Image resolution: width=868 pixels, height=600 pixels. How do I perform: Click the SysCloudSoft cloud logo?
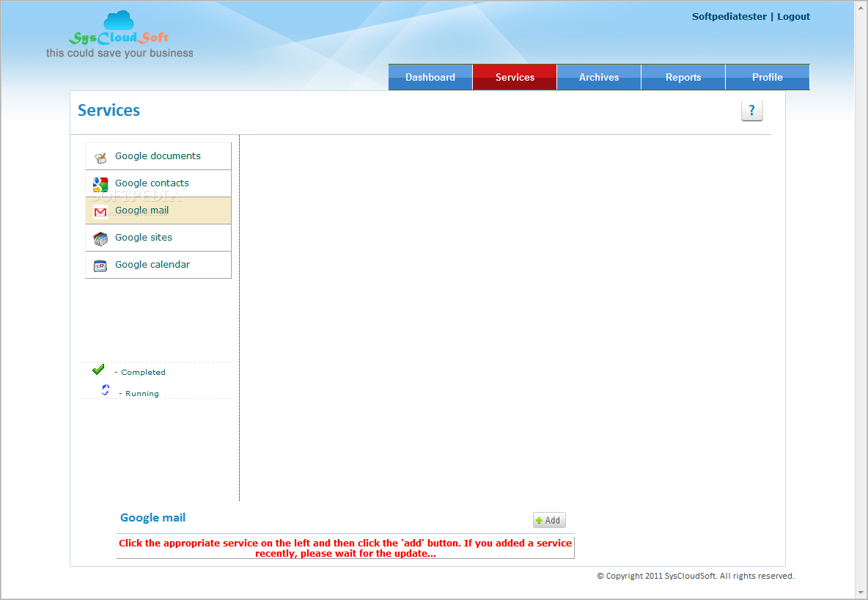(119, 29)
